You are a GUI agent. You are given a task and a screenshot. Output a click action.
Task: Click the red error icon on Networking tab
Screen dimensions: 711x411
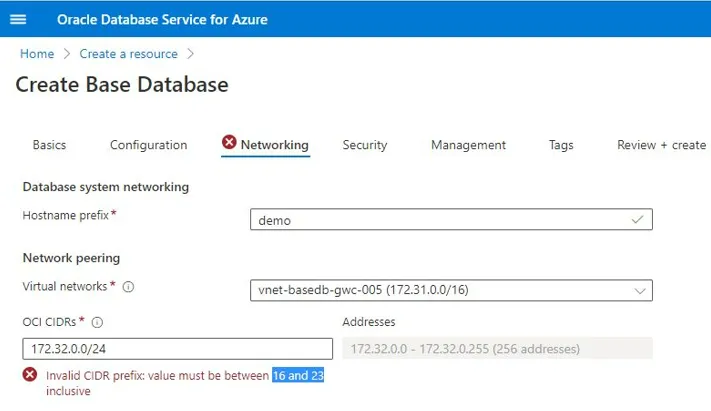229,142
